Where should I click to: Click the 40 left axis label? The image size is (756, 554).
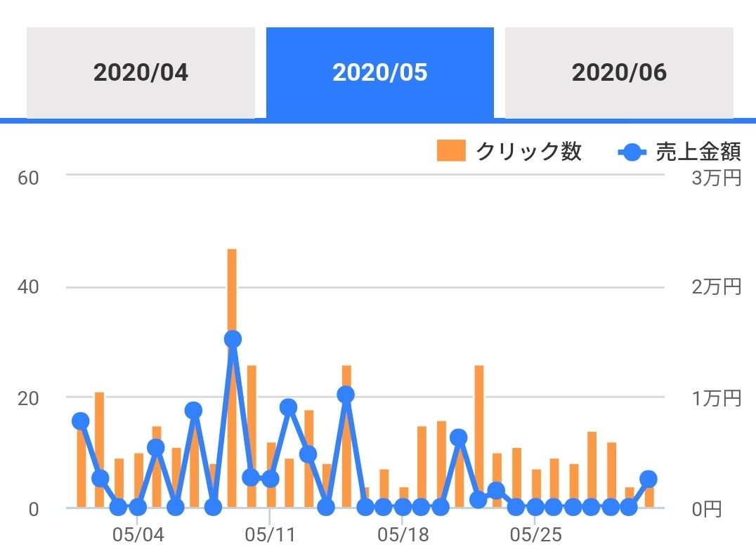pyautogui.click(x=28, y=287)
